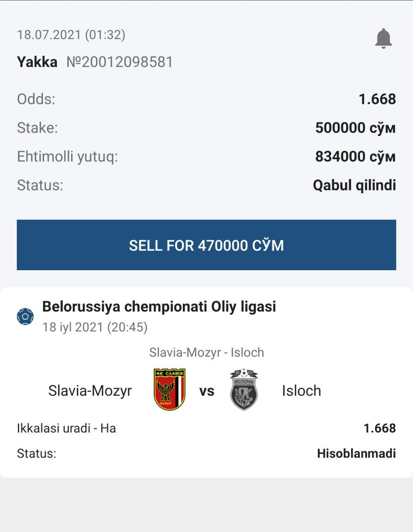Click the possible winnings 834000 сўм
413x532 pixels.
coord(355,157)
